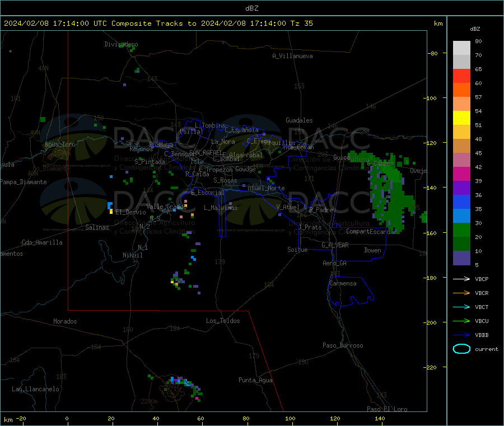This screenshot has width=504, height=426.
Task: Click the 'Carmensa' map label
Action: point(343,283)
